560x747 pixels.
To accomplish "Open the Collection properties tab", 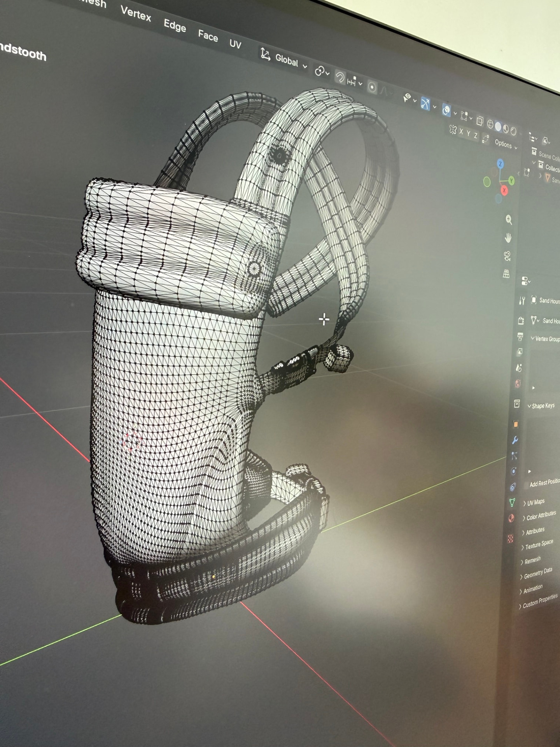I will click(517, 404).
